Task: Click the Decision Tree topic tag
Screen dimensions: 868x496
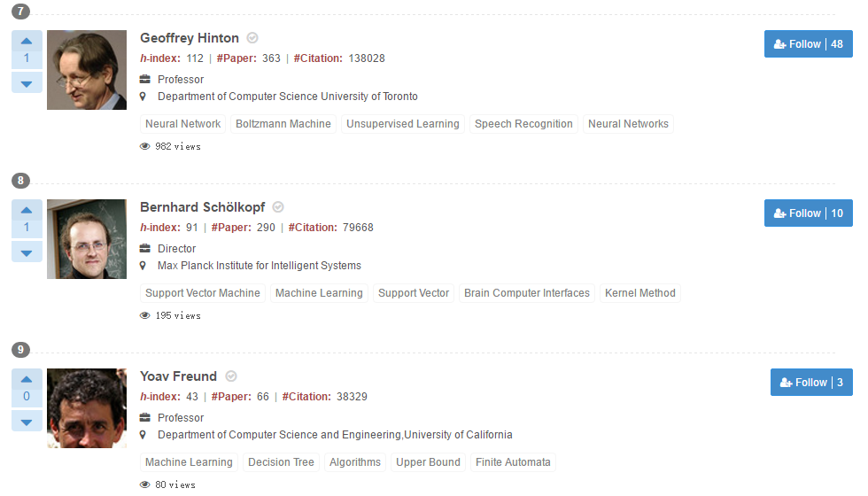Action: (281, 462)
